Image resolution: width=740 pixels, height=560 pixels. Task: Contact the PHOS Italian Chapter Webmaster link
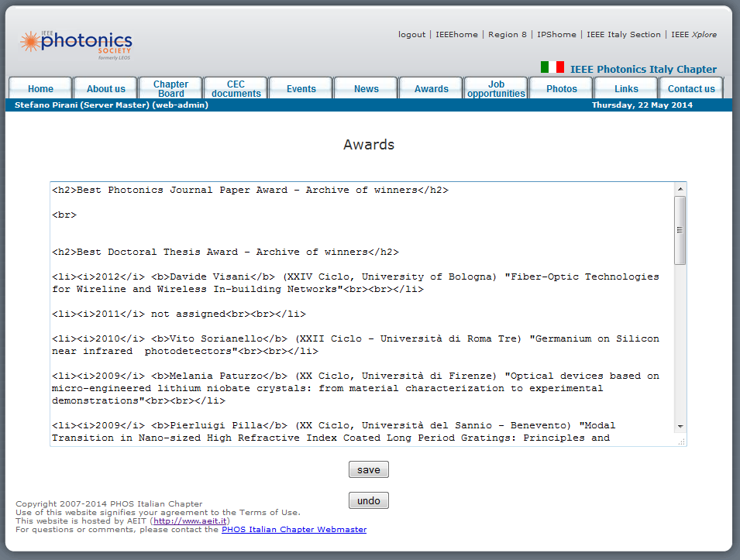pyautogui.click(x=294, y=529)
